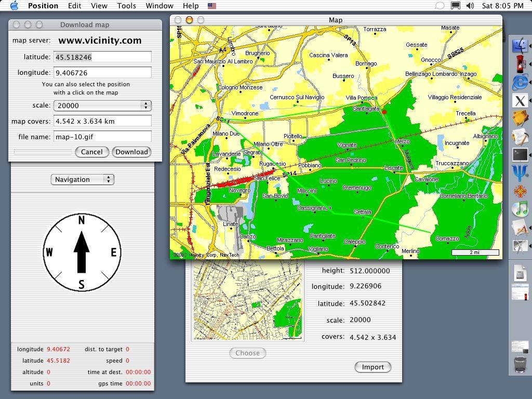Click the Linate label on the map
Viewport: 532px width, 399px height.
point(230,224)
